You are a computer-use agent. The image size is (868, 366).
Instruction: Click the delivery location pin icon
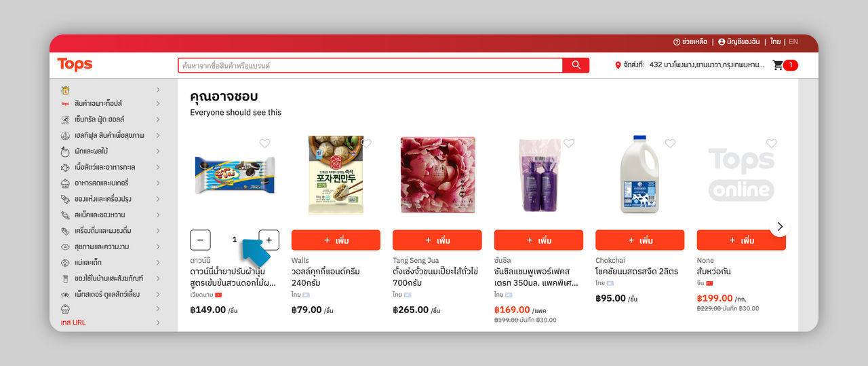(618, 65)
